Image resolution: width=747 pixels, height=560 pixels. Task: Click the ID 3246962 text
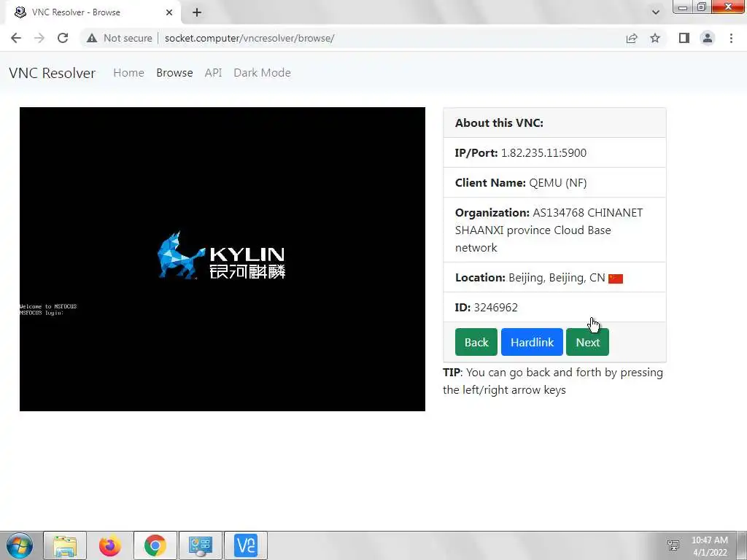486,308
